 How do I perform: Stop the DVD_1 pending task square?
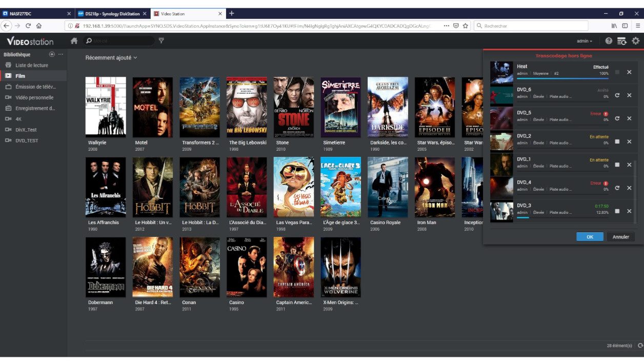[x=617, y=165]
